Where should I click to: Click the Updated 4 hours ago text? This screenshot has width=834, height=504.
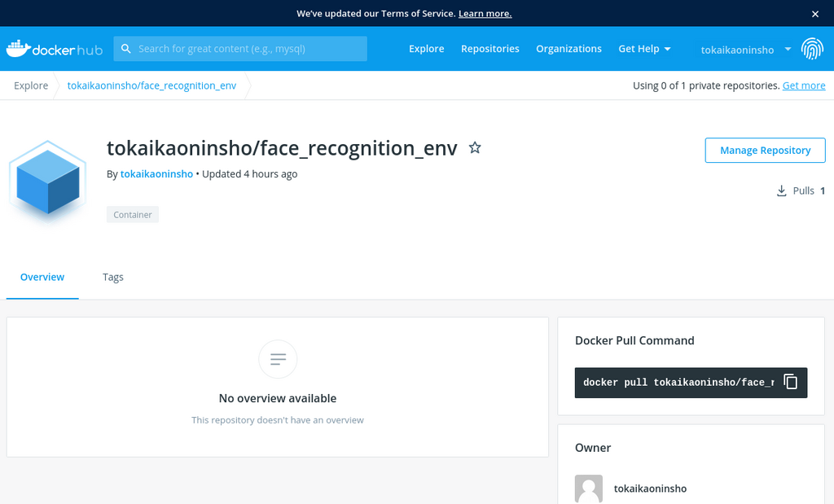[249, 174]
